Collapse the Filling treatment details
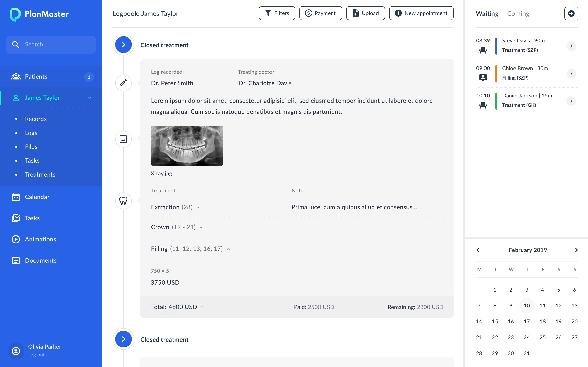Viewport: 588px width, 367px height. coord(228,249)
